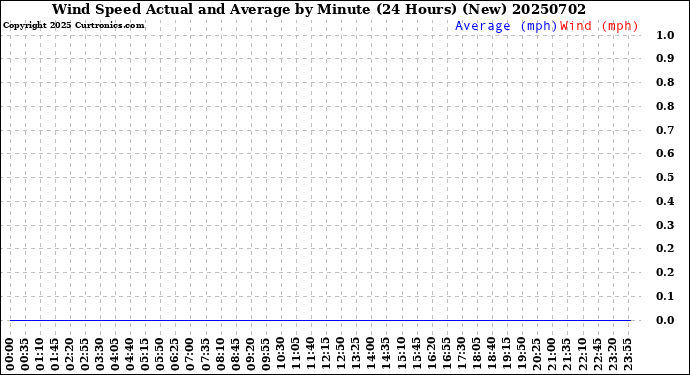Click the 02:20 time label
Screen dimensions: 690x375
tap(70, 355)
